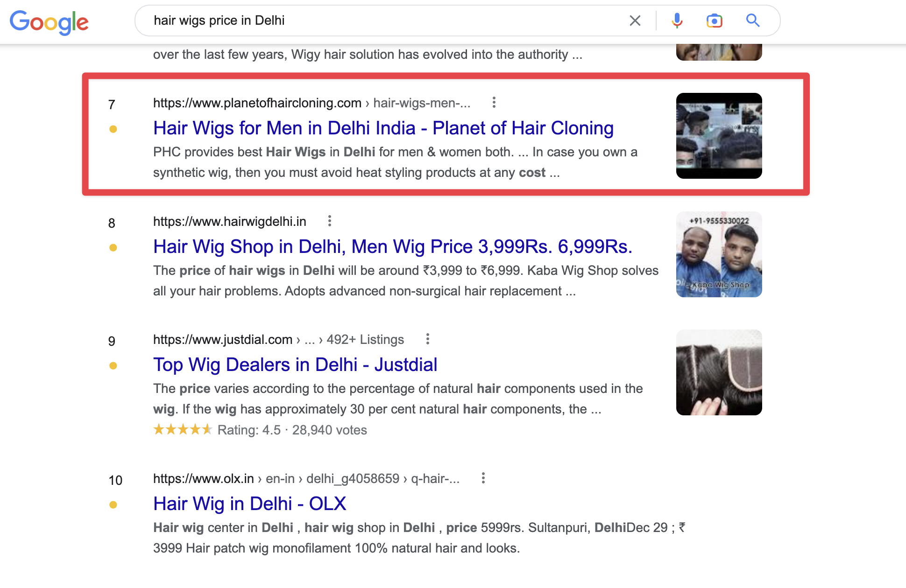Open options menu for justdial result
The image size is (906, 588).
pos(427,339)
